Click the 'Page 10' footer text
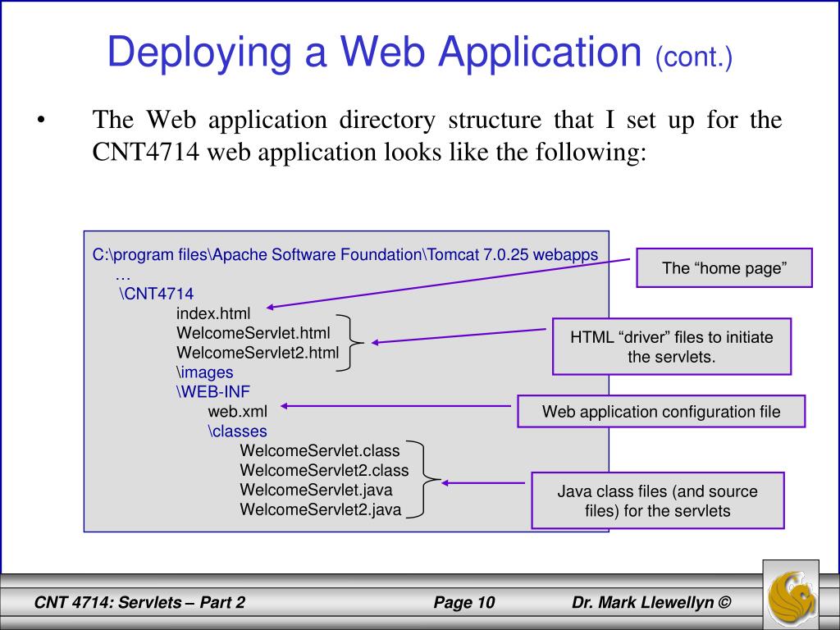This screenshot has height=630, width=840. tap(464, 603)
